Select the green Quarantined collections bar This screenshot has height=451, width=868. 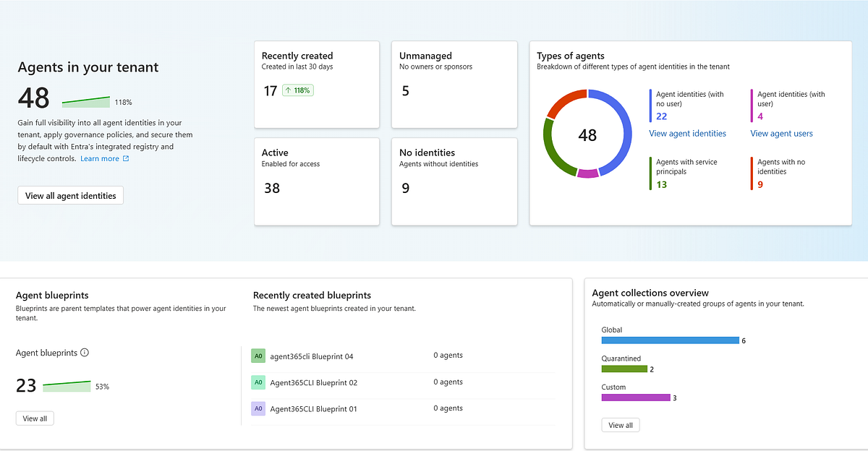624,369
